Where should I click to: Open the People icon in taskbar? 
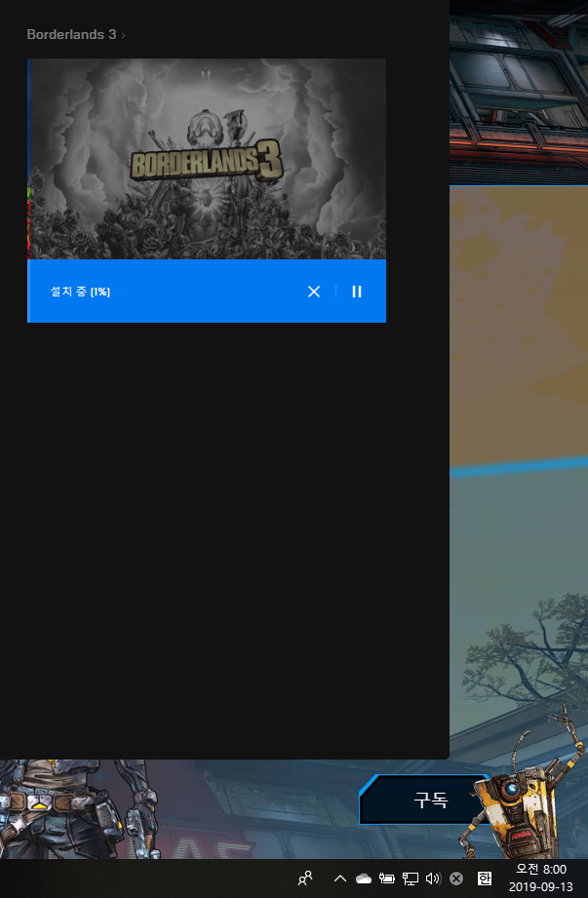coord(306,878)
